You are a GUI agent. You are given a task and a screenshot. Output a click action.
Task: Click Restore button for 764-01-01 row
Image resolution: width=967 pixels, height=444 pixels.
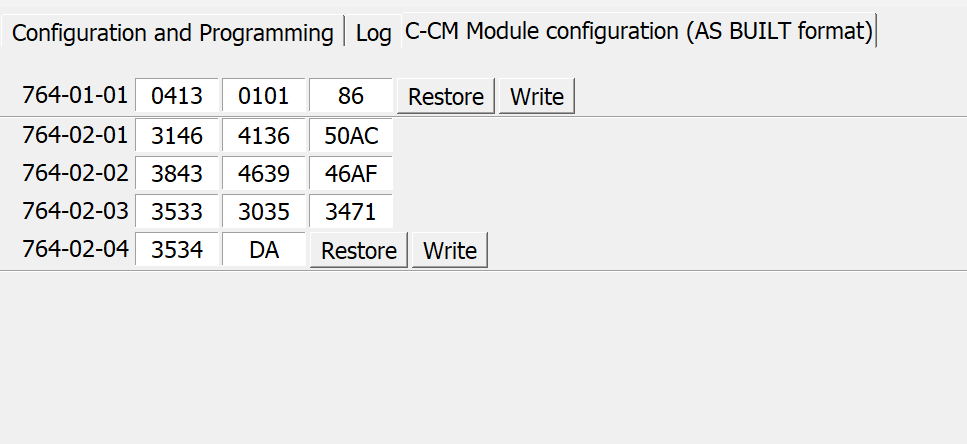tap(446, 96)
